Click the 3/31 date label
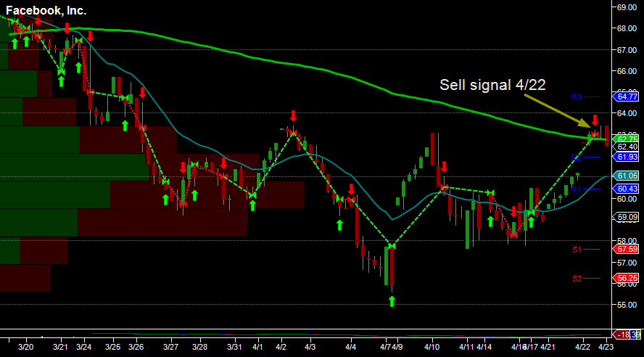Screen dimensions: 644x357 tap(234, 347)
